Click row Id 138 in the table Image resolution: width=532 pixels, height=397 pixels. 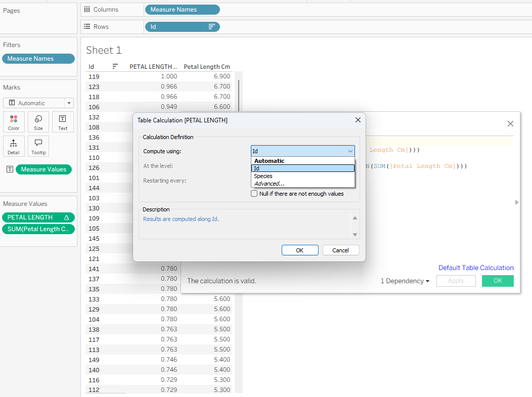tap(94, 329)
